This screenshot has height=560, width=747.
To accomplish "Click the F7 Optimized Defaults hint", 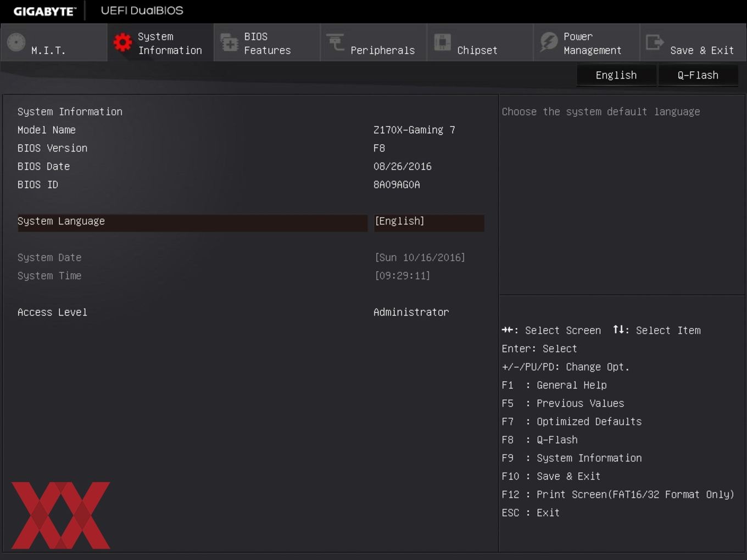I will [572, 422].
